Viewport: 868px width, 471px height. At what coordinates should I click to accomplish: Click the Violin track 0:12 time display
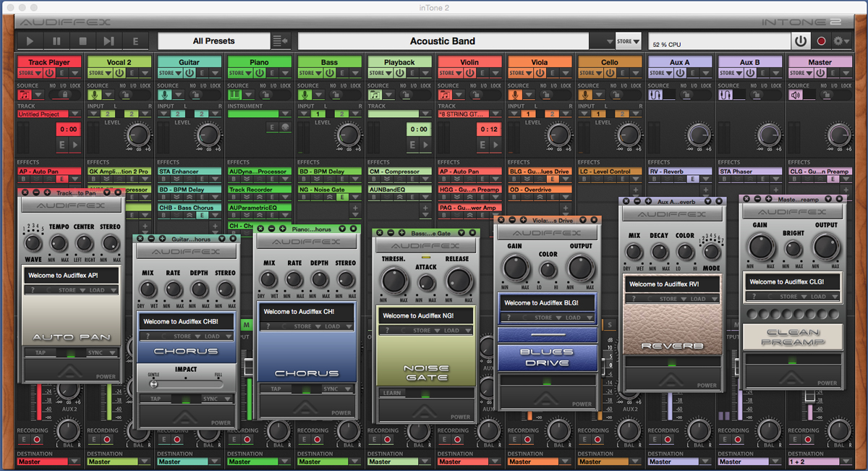489,130
